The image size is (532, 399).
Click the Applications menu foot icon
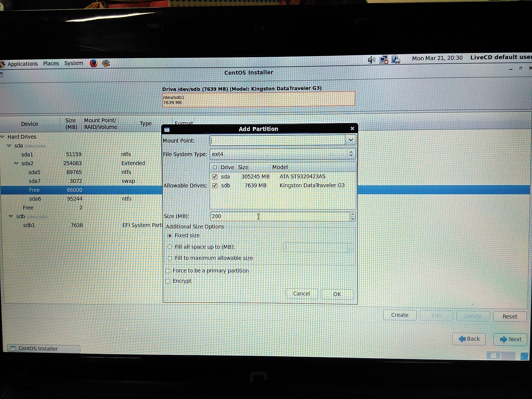pos(3,64)
